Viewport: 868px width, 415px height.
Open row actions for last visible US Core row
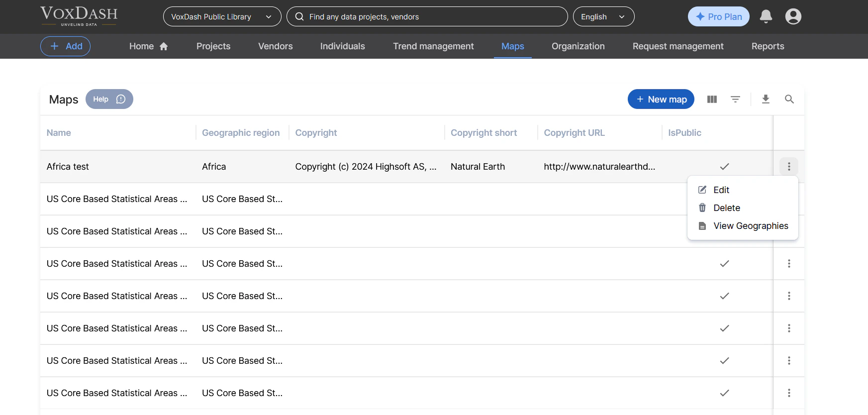tap(789, 393)
